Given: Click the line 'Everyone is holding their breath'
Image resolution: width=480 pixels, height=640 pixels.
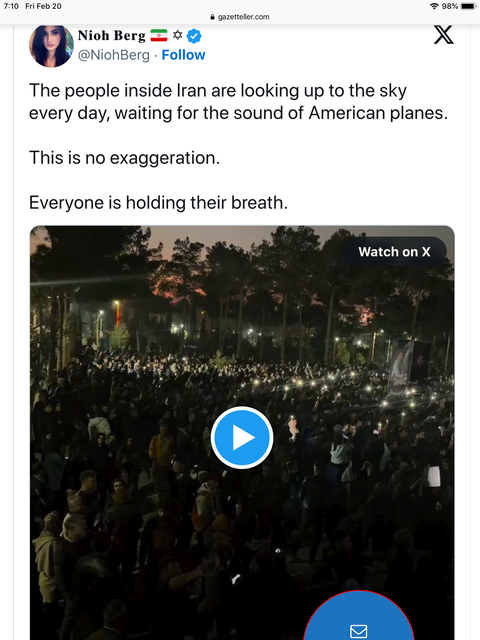Looking at the screenshot, I should click(158, 202).
